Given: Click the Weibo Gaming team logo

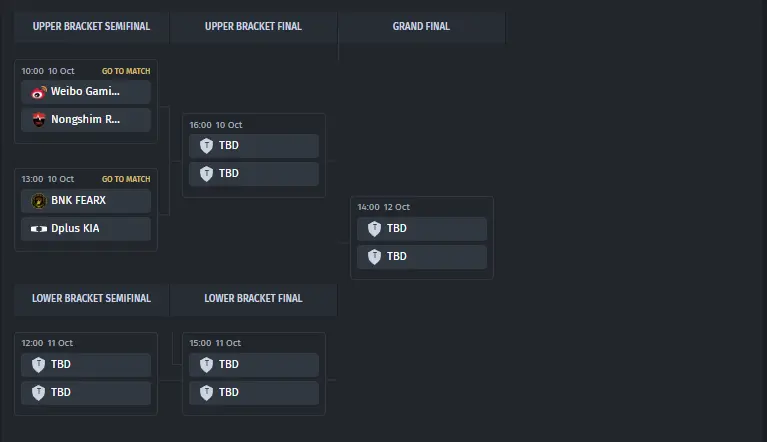Looking at the screenshot, I should [x=39, y=92].
